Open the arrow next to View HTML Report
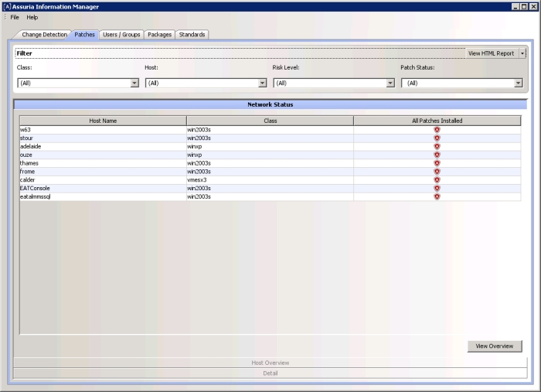 click(x=522, y=53)
